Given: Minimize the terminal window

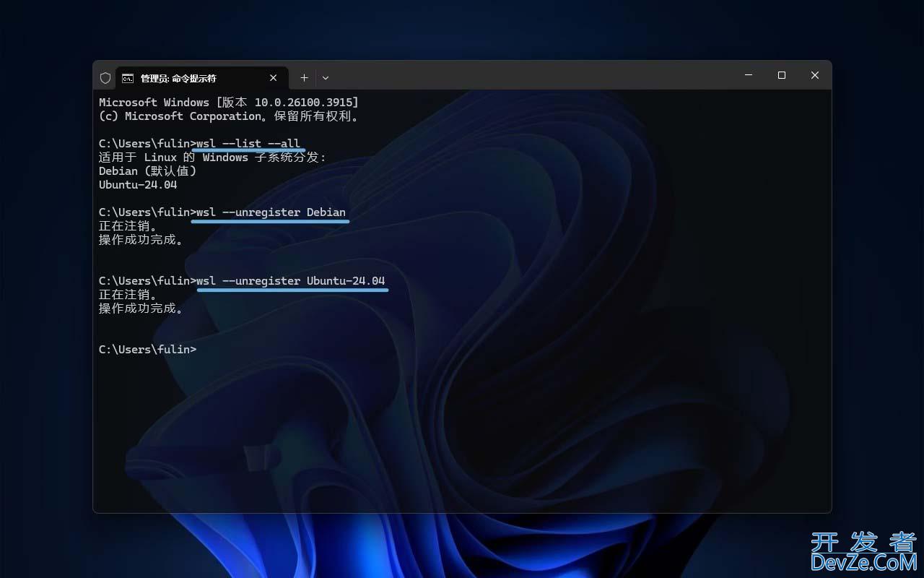Looking at the screenshot, I should point(749,75).
